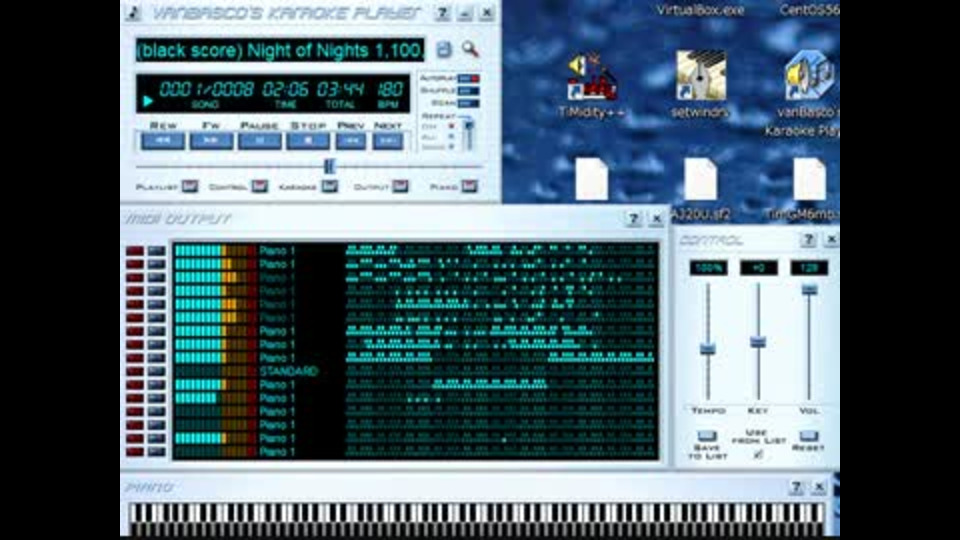Mute the STANDARD channel with red button
This screenshot has width=960, height=540.
(135, 371)
